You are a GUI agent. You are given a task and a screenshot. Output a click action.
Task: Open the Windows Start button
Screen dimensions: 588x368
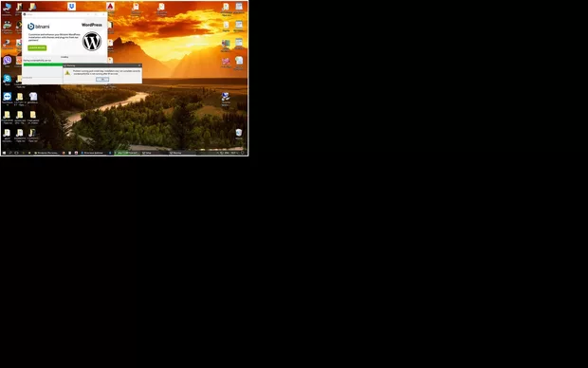tap(4, 153)
